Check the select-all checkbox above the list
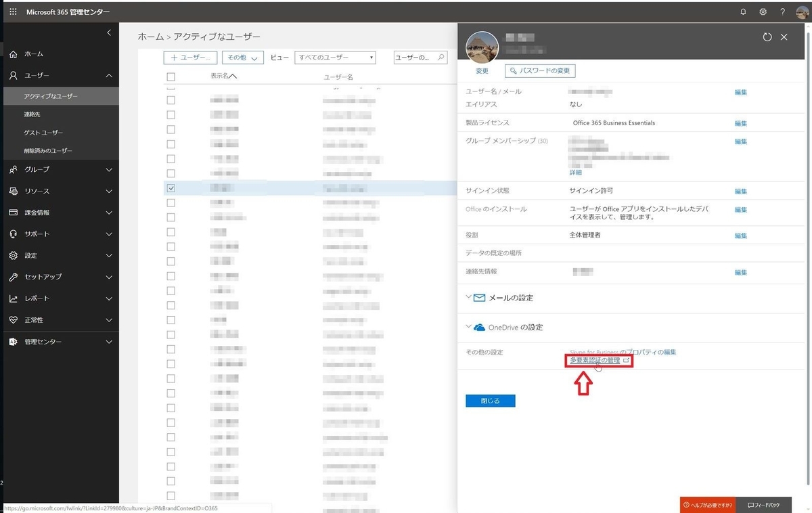Image resolution: width=812 pixels, height=513 pixels. tap(171, 76)
